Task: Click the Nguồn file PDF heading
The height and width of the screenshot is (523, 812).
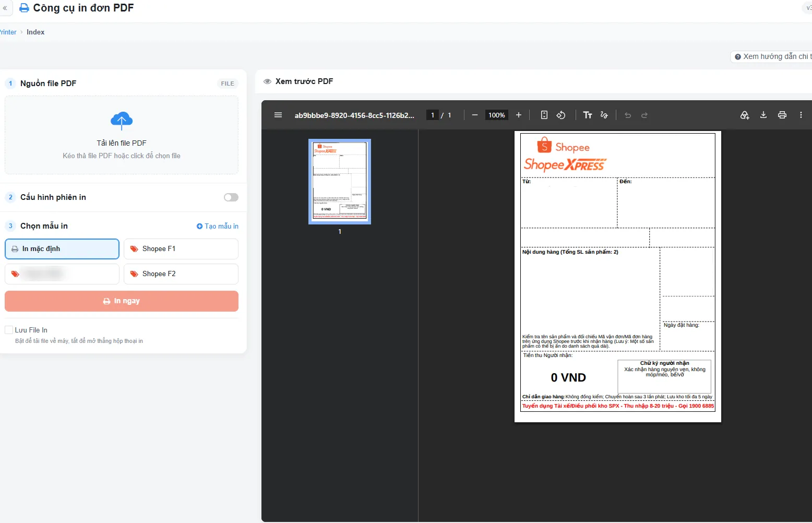Action: (48, 84)
